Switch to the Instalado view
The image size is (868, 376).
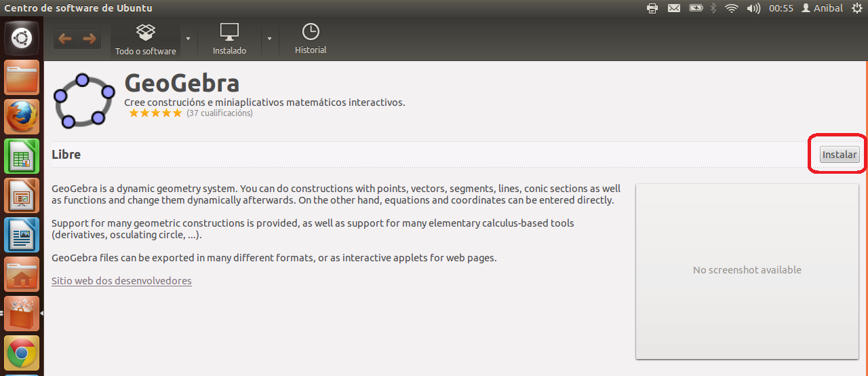[x=229, y=39]
